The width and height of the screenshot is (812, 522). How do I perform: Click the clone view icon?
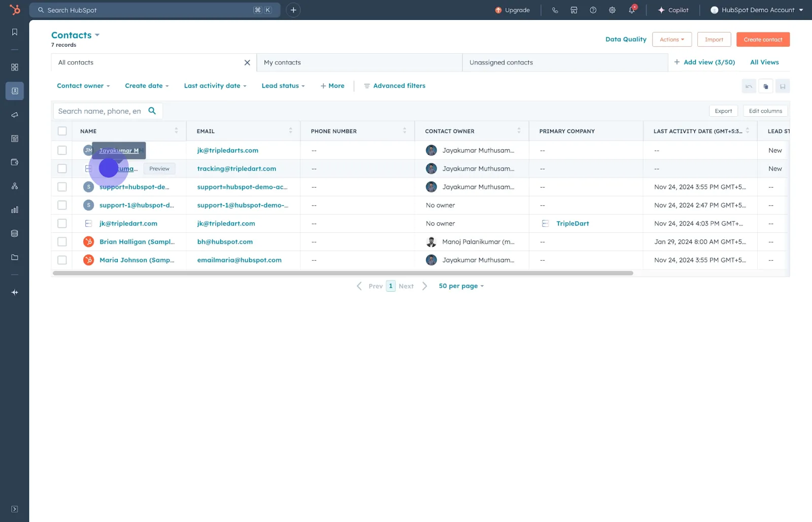pyautogui.click(x=766, y=86)
